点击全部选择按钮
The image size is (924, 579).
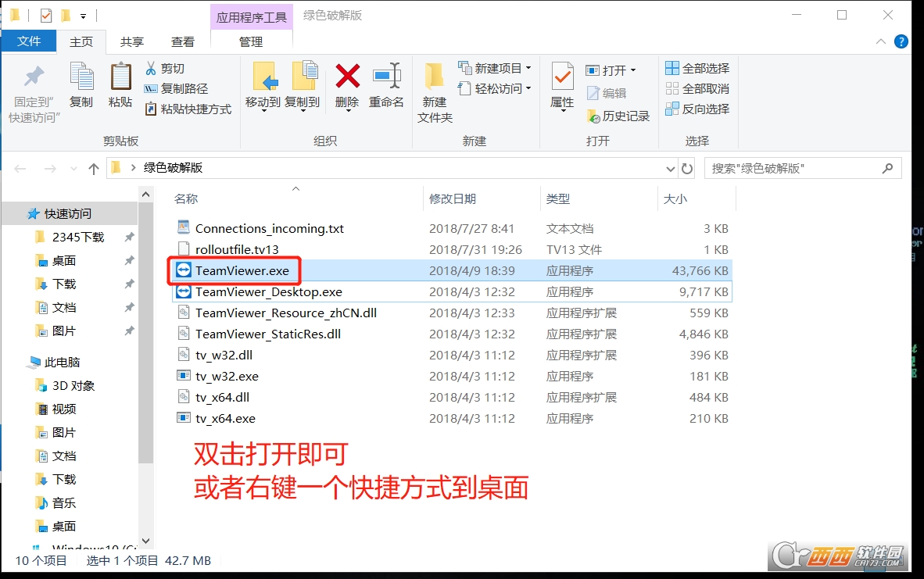[697, 68]
